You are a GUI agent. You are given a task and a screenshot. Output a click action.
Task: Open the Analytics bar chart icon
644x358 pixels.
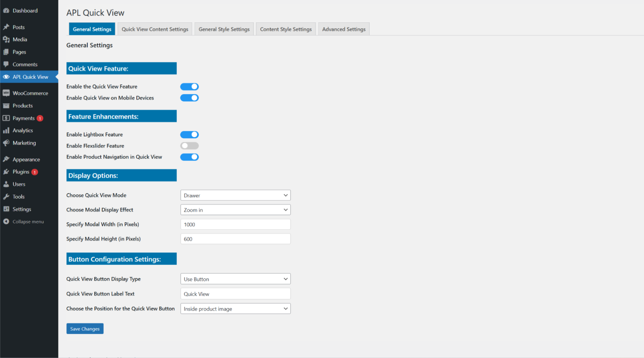click(6, 130)
